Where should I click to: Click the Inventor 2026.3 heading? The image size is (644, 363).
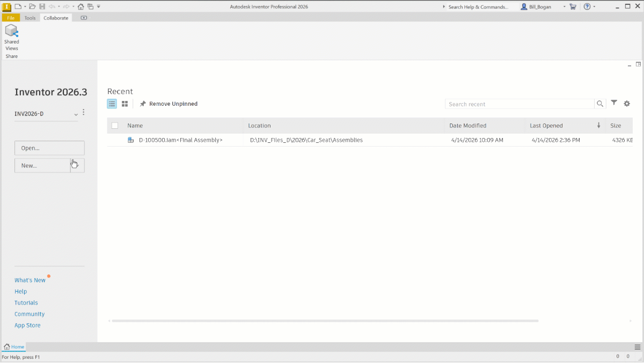point(50,92)
